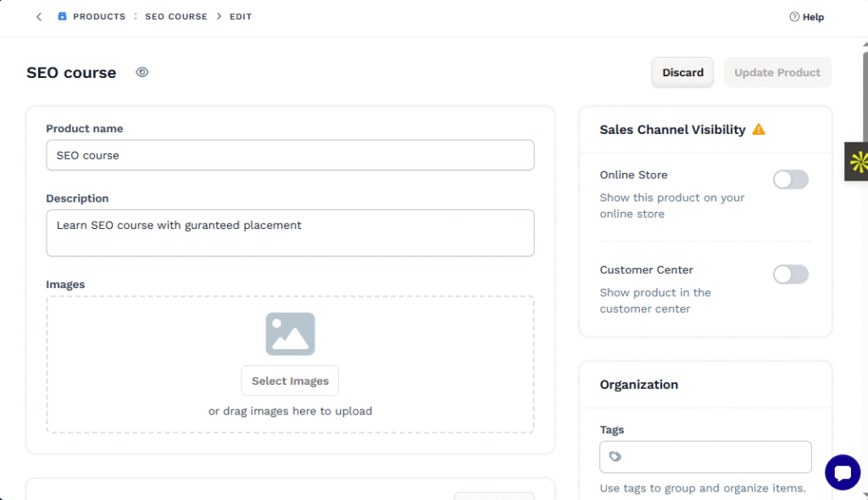Click the tag icon in Tags field
The width and height of the screenshot is (868, 500).
click(x=615, y=457)
